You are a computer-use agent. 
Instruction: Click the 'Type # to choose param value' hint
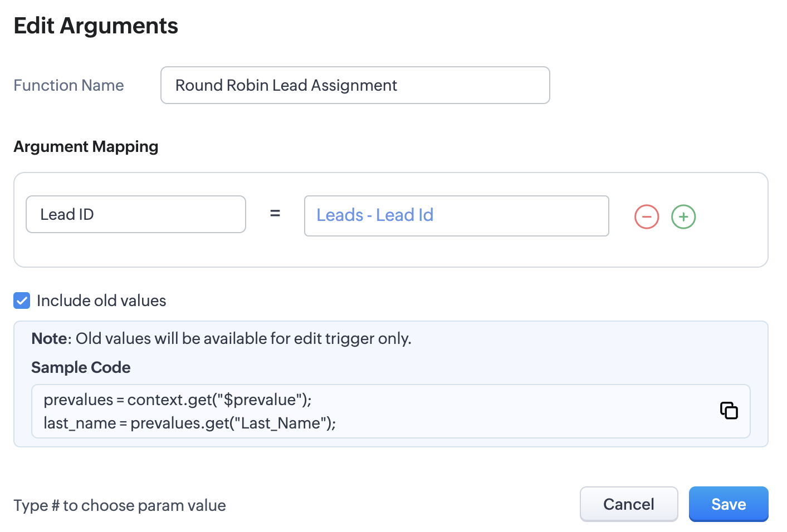coord(120,505)
